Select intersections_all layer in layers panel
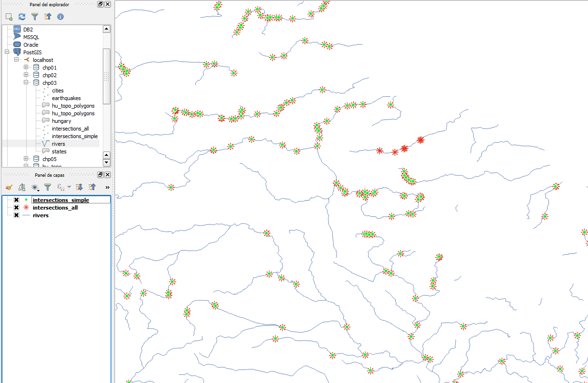The image size is (588, 383). click(55, 208)
